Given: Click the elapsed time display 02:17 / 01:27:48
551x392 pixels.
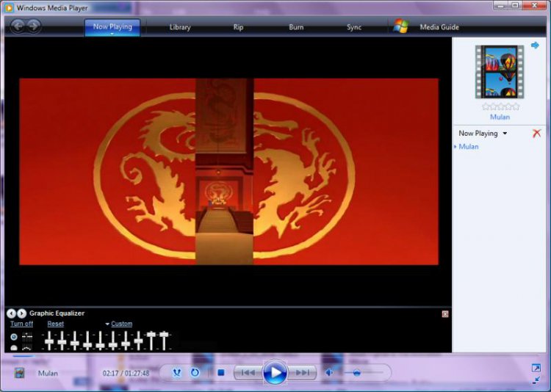Looking at the screenshot, I should point(126,373).
